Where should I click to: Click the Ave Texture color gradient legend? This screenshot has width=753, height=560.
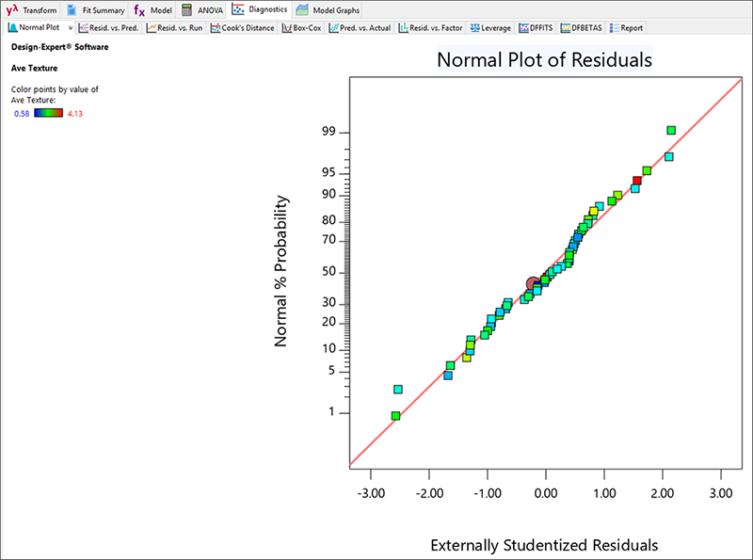pos(48,113)
